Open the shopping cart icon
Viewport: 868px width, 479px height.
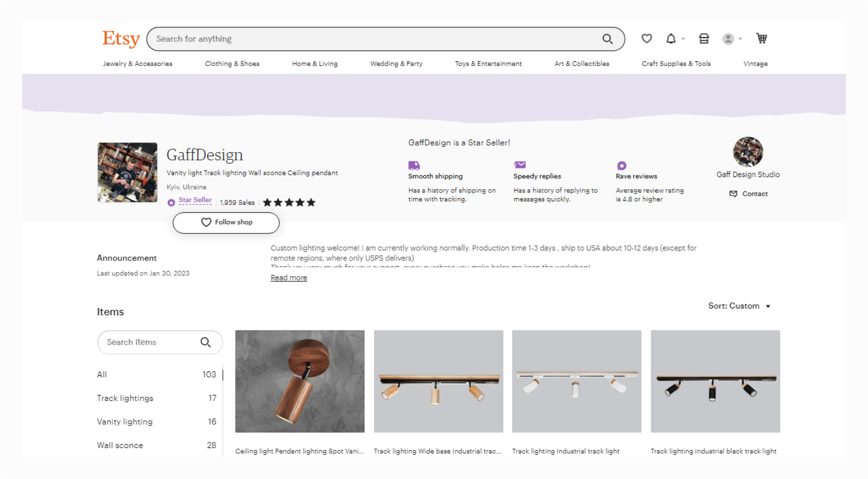point(762,39)
